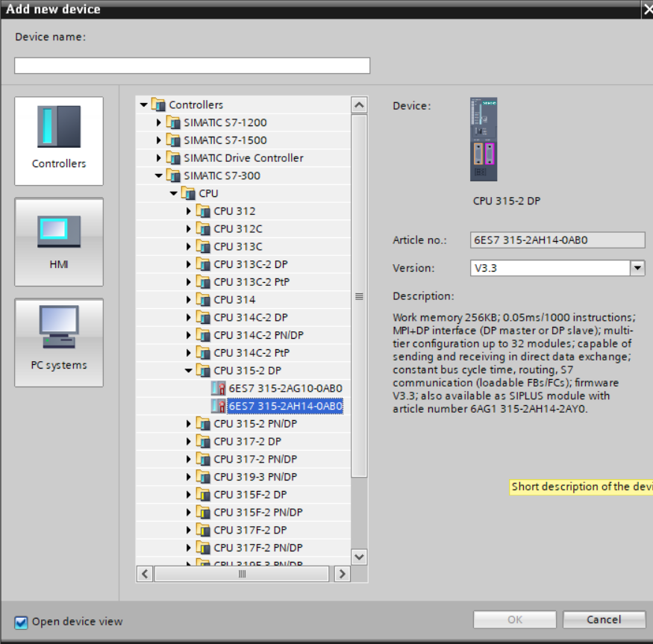Click the CPU 314 folder icon
The image size is (653, 644).
(203, 299)
